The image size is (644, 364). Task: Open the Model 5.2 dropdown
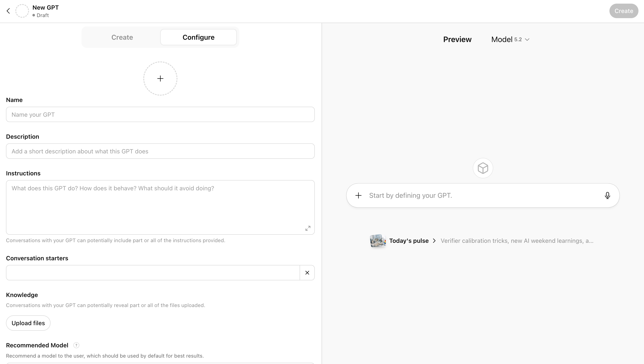511,39
